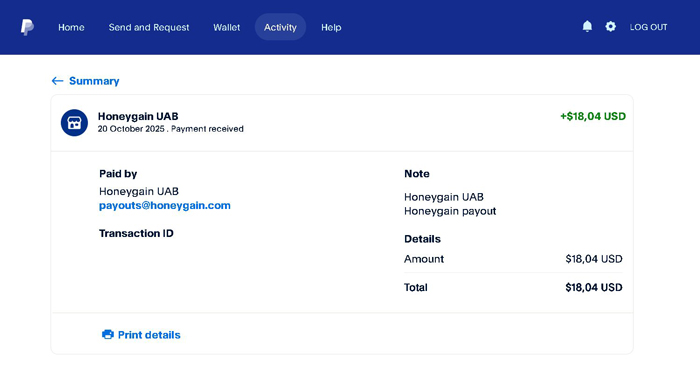The image size is (700, 390).
Task: Click Honeygain UAB name under Paid by
Action: click(x=139, y=191)
